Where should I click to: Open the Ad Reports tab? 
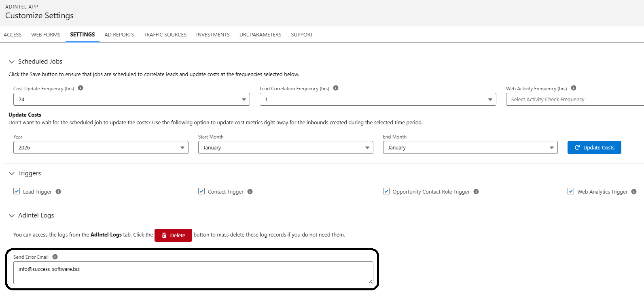[119, 34]
